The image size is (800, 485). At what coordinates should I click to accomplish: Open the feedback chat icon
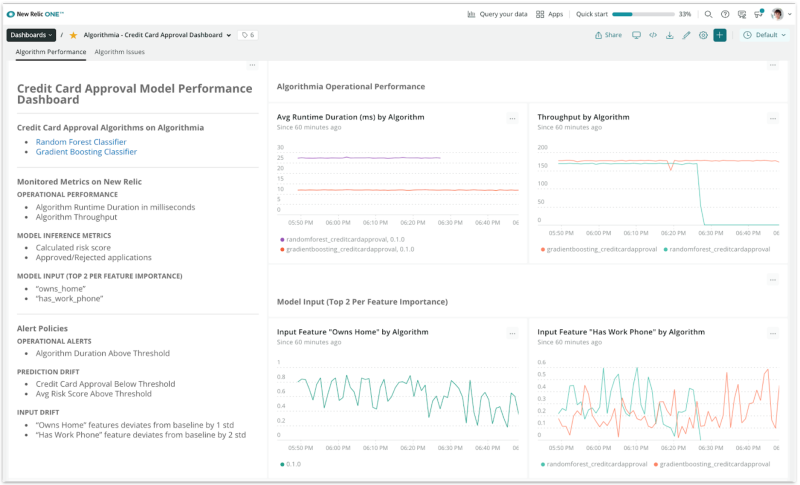(742, 14)
